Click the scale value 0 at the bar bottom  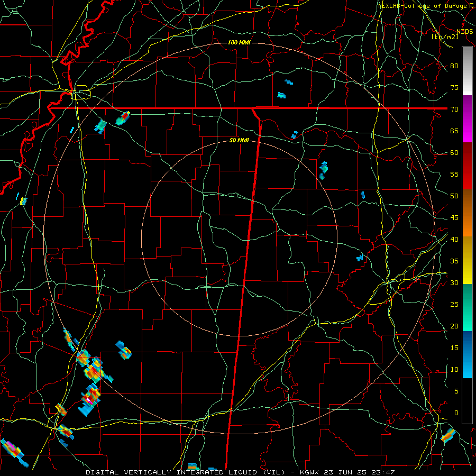click(x=456, y=413)
